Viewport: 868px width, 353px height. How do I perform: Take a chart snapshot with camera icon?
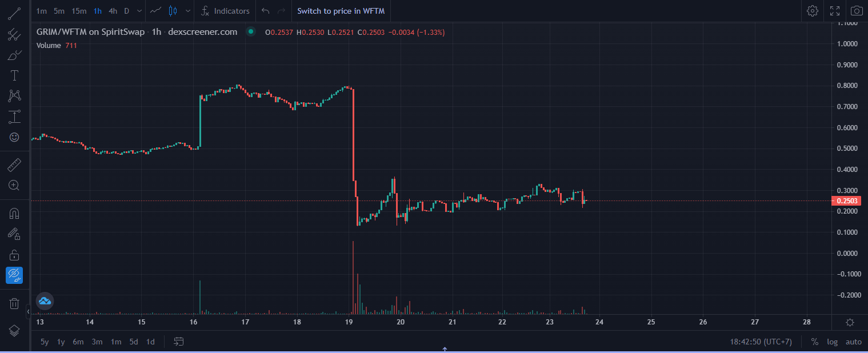pos(856,11)
